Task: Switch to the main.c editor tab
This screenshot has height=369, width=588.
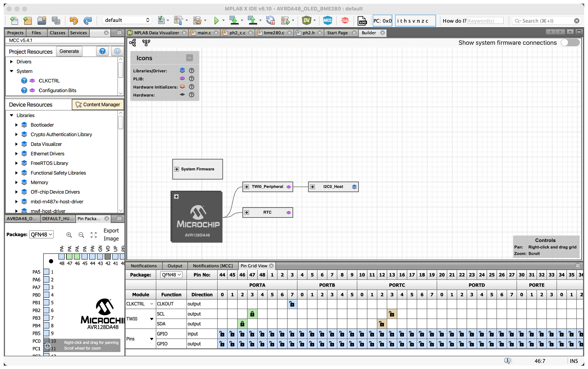Action: [x=204, y=33]
